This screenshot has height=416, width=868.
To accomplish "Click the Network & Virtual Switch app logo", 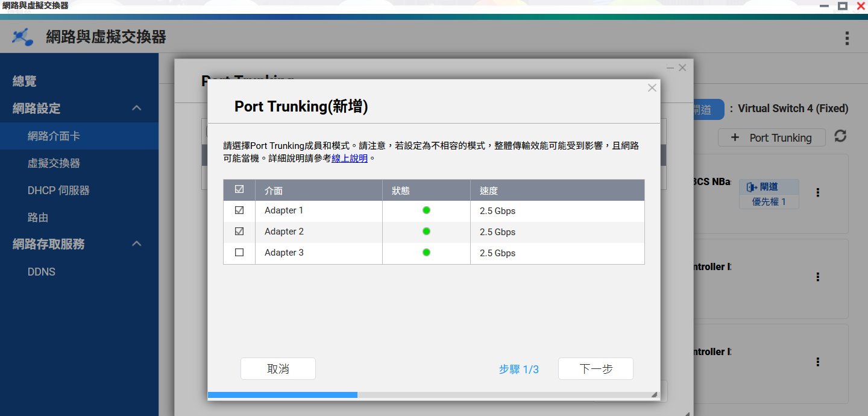I will coord(23,37).
